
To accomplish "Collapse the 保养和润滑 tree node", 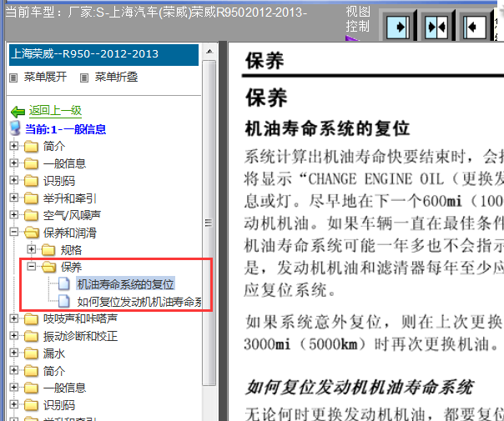I will [x=14, y=232].
